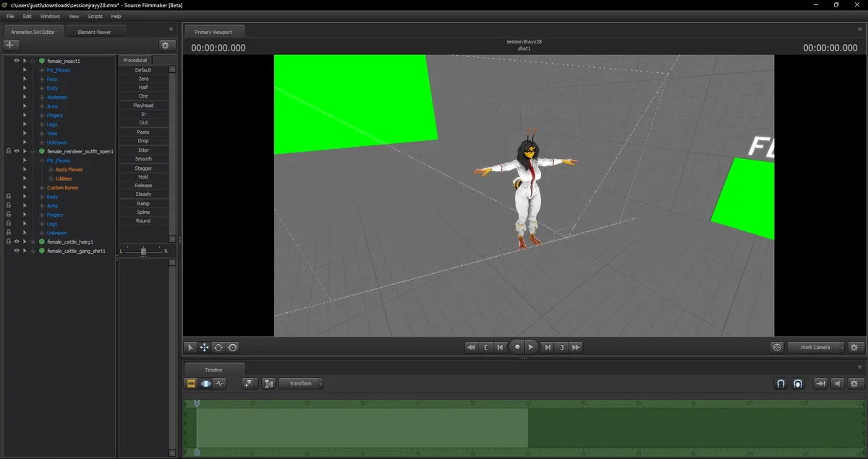This screenshot has height=459, width=868.
Task: Go to previous clip bracket button
Action: [486, 348]
